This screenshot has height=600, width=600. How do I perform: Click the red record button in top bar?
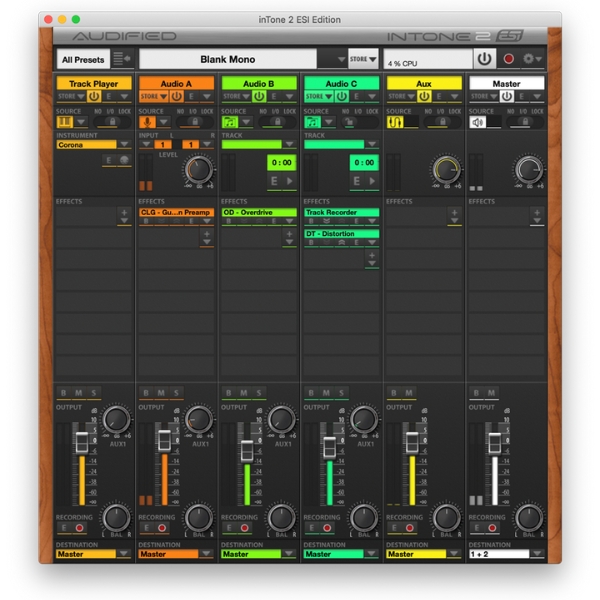(509, 59)
